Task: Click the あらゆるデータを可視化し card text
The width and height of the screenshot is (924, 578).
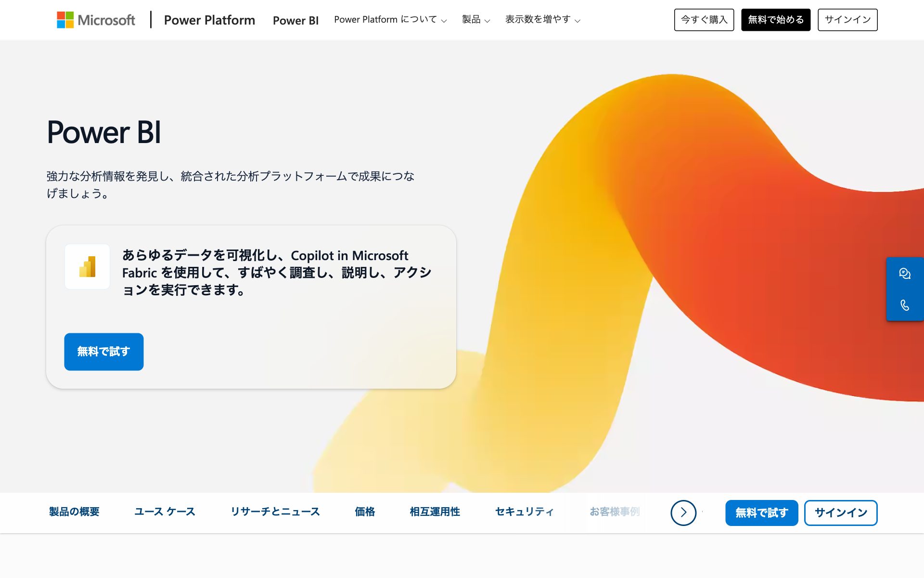Action: [x=277, y=273]
